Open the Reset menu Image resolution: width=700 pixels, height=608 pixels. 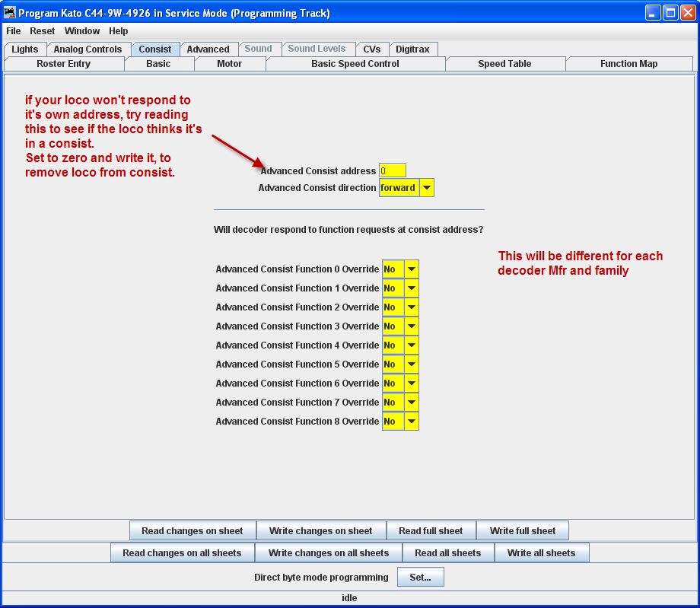43,31
